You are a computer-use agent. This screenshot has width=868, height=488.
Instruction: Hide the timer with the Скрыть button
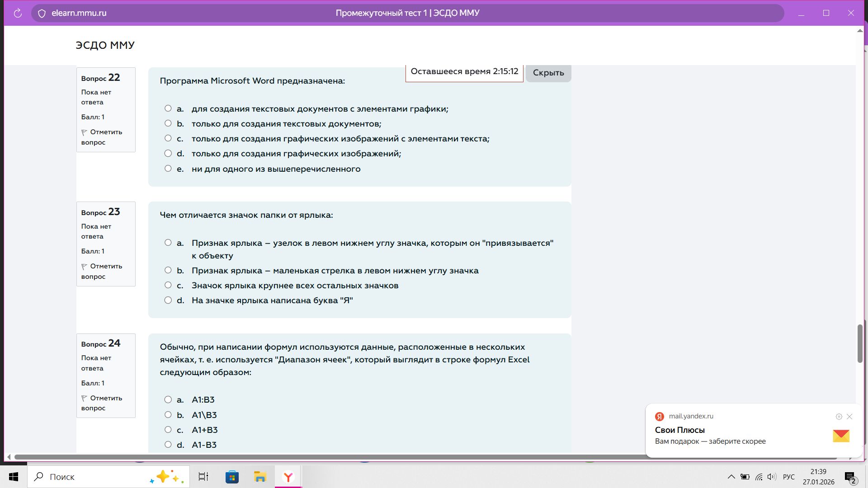point(548,73)
